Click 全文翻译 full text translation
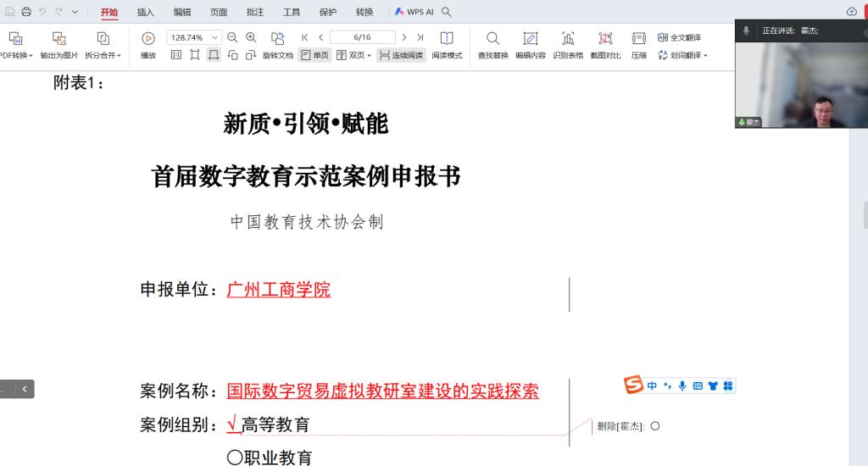The width and height of the screenshot is (868, 466). [x=680, y=37]
